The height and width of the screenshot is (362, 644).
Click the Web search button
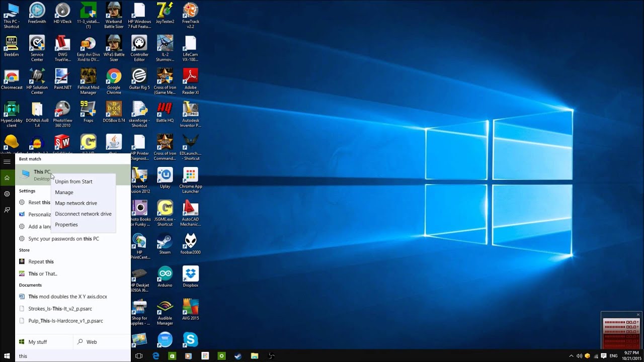coord(102,342)
